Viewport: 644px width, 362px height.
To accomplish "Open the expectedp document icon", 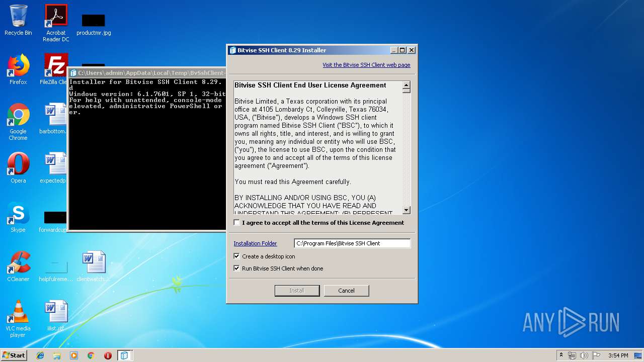I will [x=55, y=168].
